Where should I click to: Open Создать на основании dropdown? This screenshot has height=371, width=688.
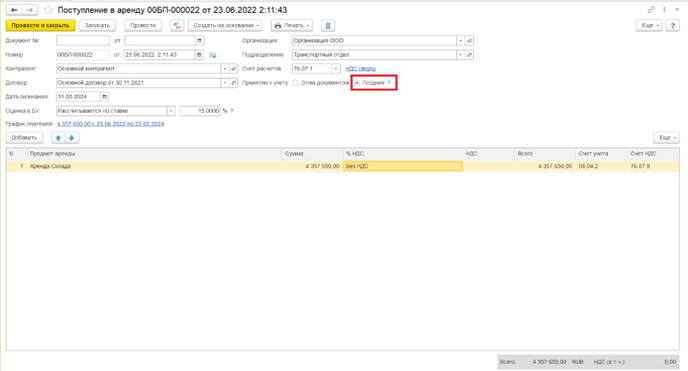point(225,25)
